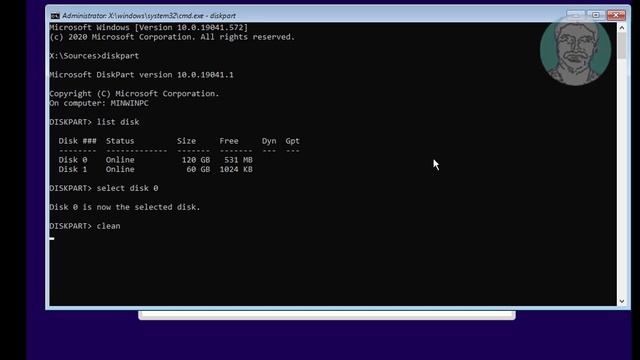Click the '120 GB' size value
Screen dimensions: 640x360
[x=196, y=160]
